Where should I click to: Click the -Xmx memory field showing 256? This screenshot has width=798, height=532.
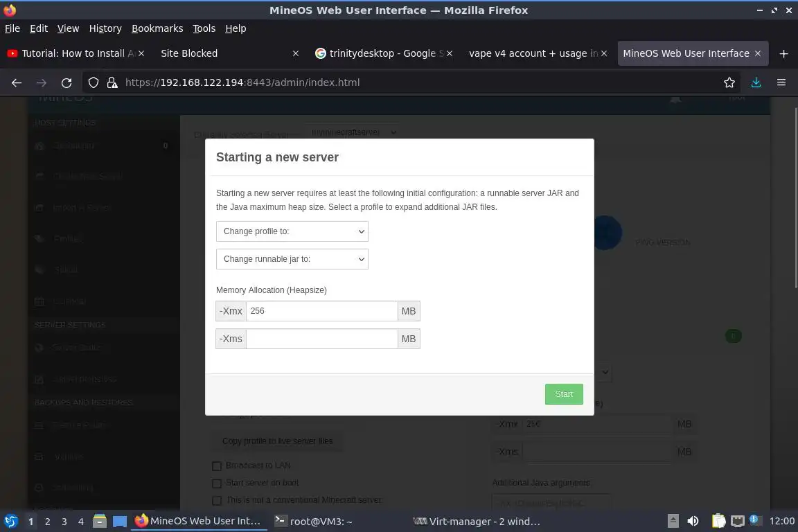pyautogui.click(x=321, y=311)
